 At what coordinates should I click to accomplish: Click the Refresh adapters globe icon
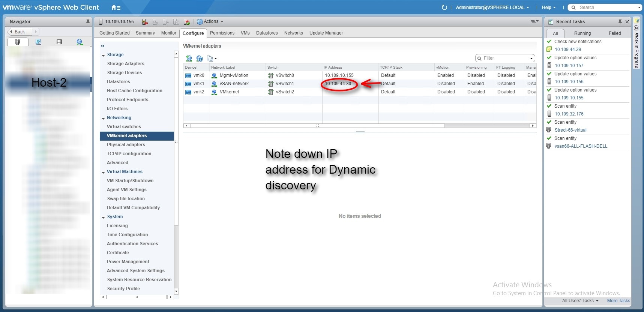coord(200,58)
